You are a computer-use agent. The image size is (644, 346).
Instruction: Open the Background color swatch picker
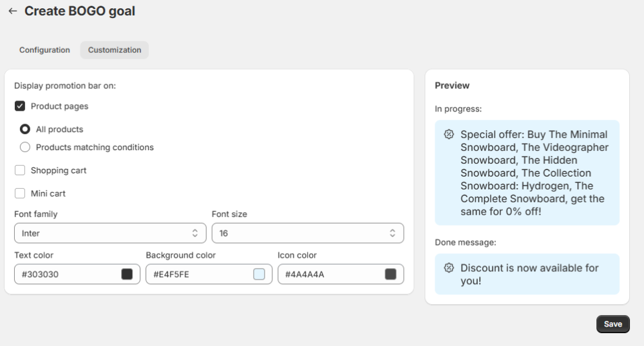click(x=259, y=274)
